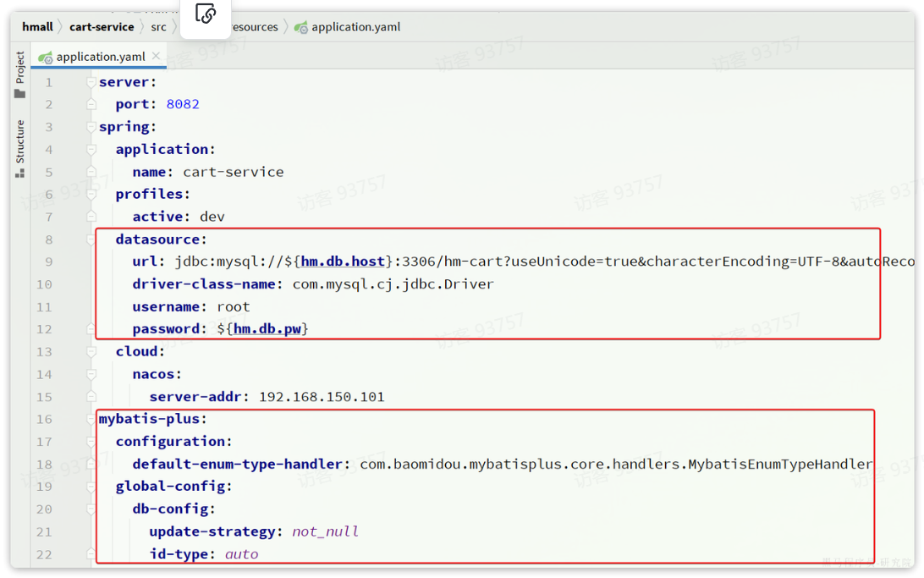Click the username value root
Screen dimensions: 924x578
(x=234, y=307)
